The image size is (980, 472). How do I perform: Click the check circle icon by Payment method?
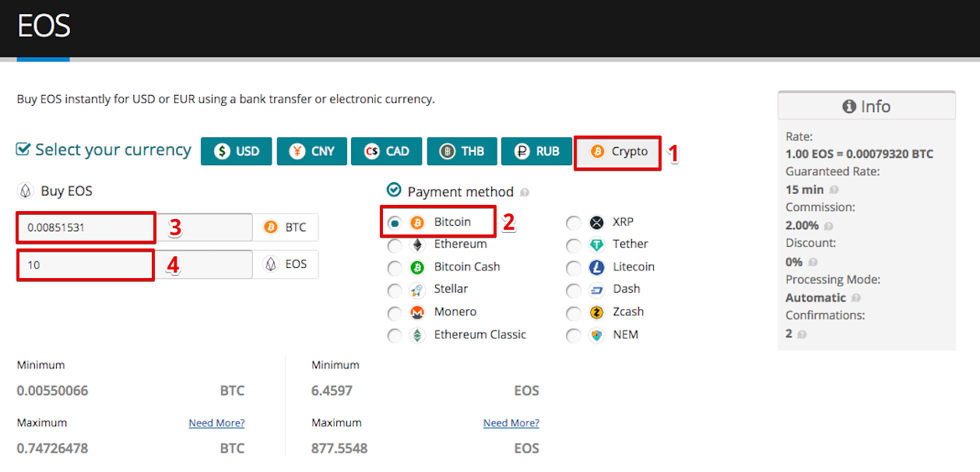coord(394,190)
